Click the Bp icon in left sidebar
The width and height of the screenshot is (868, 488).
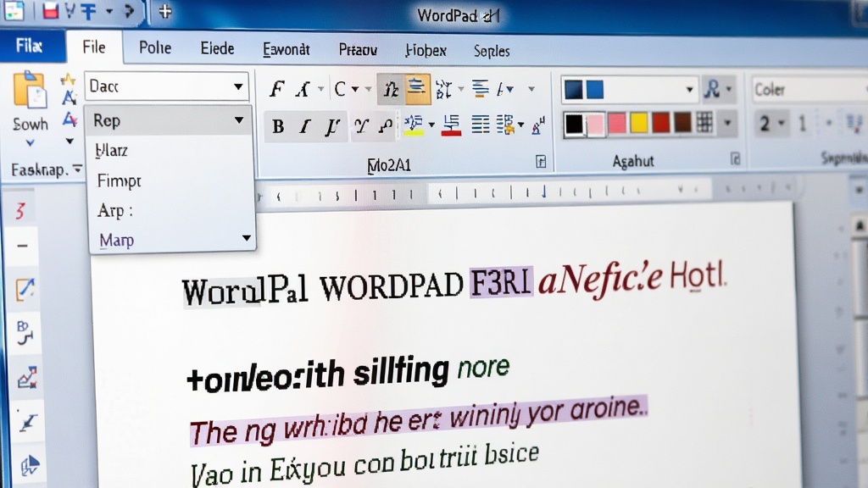point(25,333)
